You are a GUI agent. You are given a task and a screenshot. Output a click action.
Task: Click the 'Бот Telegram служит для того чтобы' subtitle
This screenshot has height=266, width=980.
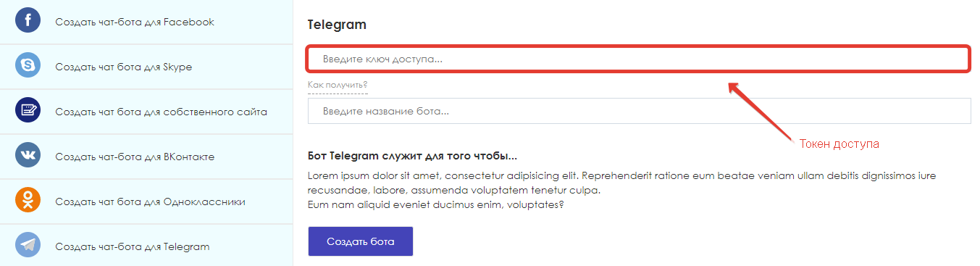pos(412,156)
